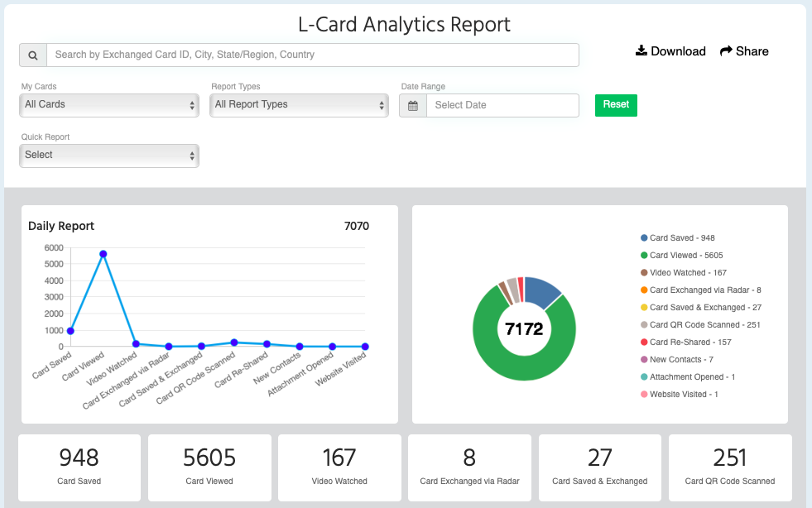The image size is (812, 508).
Task: Click the 'Card Saved - 948' legend text
Action: pos(682,238)
